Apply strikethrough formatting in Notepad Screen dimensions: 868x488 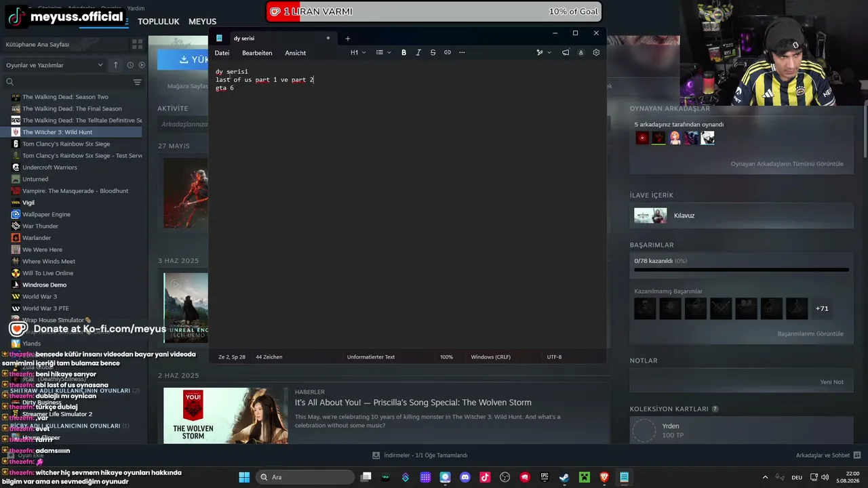pos(433,52)
